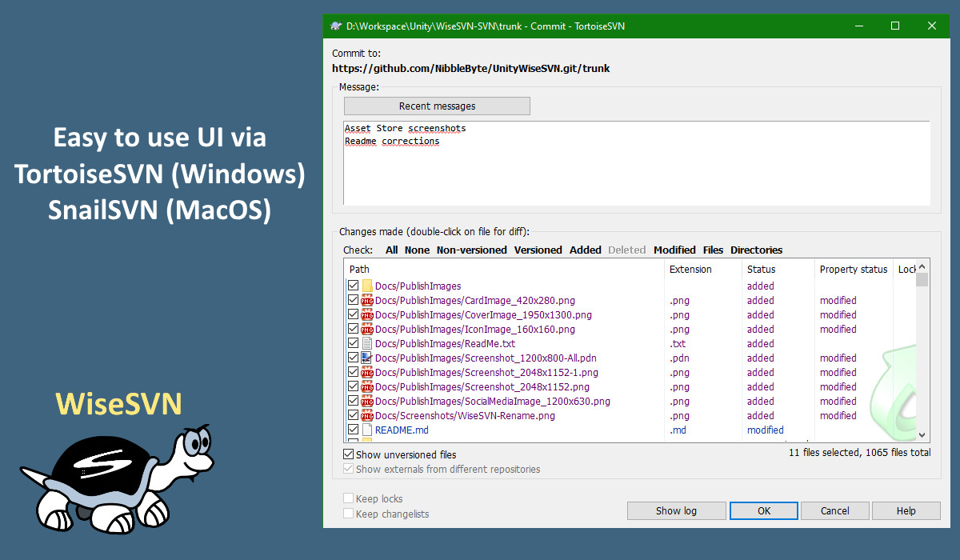Uncheck the CardImage_420x280.png checkbox
This screenshot has height=560, width=960.
pyautogui.click(x=353, y=300)
